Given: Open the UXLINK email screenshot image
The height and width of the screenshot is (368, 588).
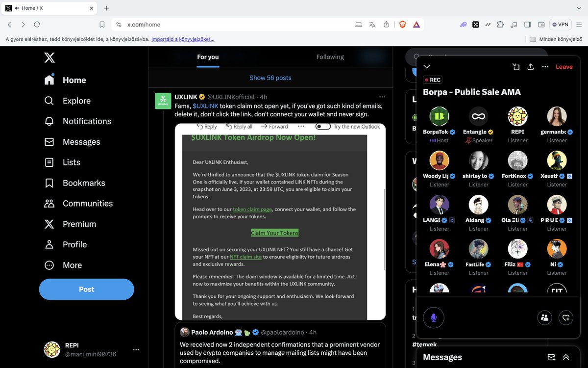Looking at the screenshot, I should click(280, 222).
